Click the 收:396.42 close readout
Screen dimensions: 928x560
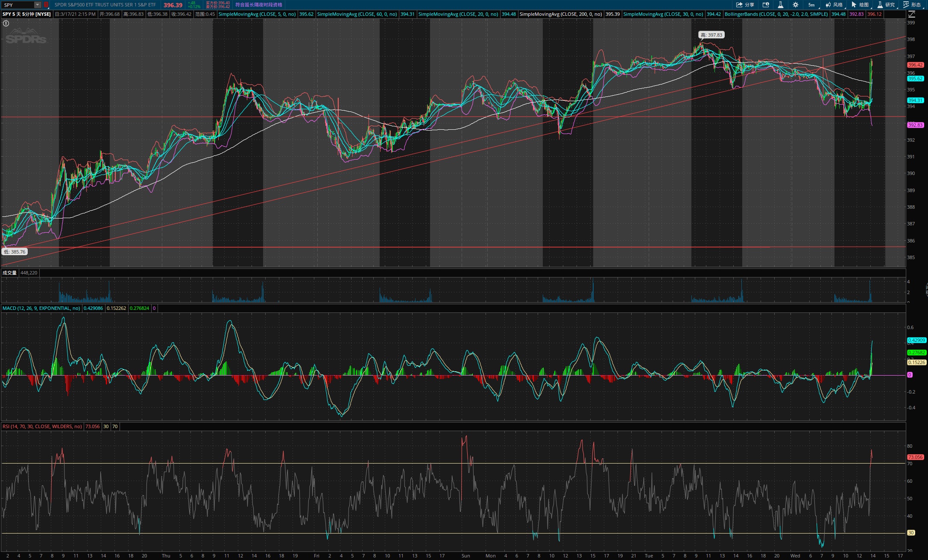coord(181,14)
